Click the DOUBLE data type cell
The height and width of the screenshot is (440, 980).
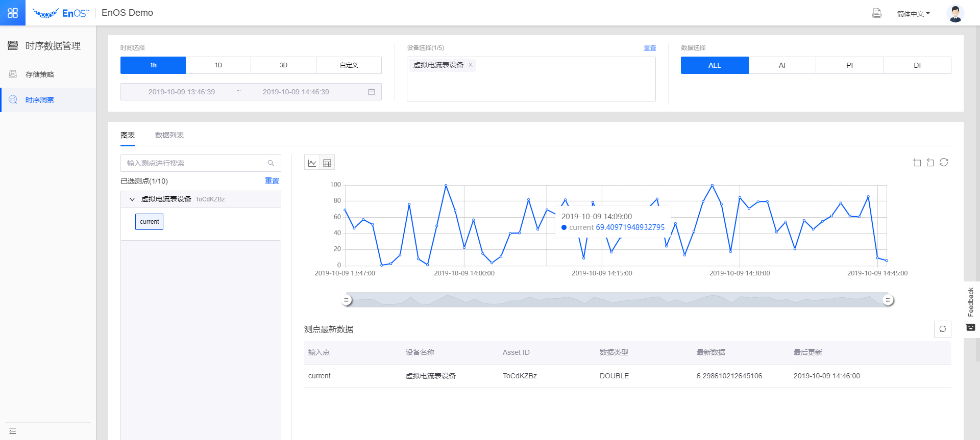pos(615,376)
